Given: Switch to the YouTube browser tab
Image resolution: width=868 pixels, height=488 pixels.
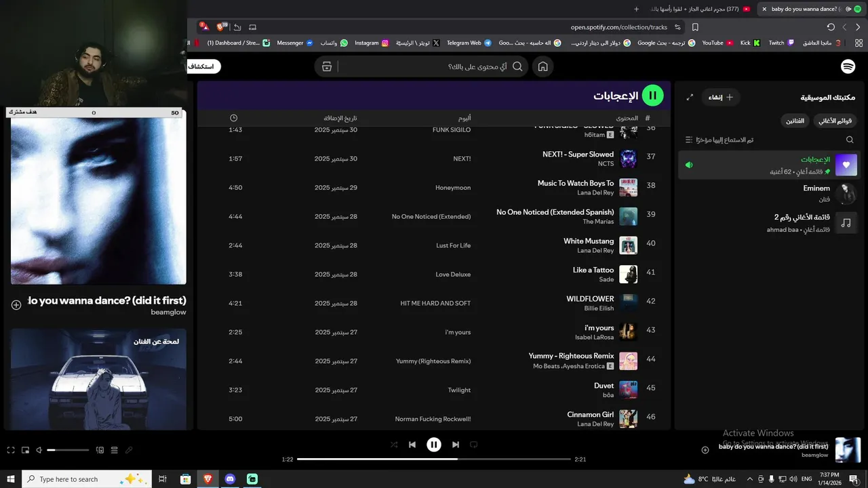Looking at the screenshot, I should pyautogui.click(x=698, y=9).
